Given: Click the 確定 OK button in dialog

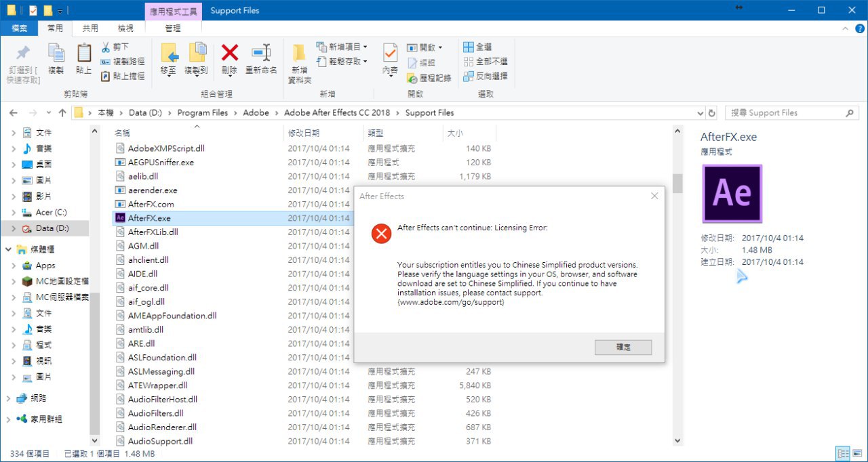Looking at the screenshot, I should click(x=623, y=347).
